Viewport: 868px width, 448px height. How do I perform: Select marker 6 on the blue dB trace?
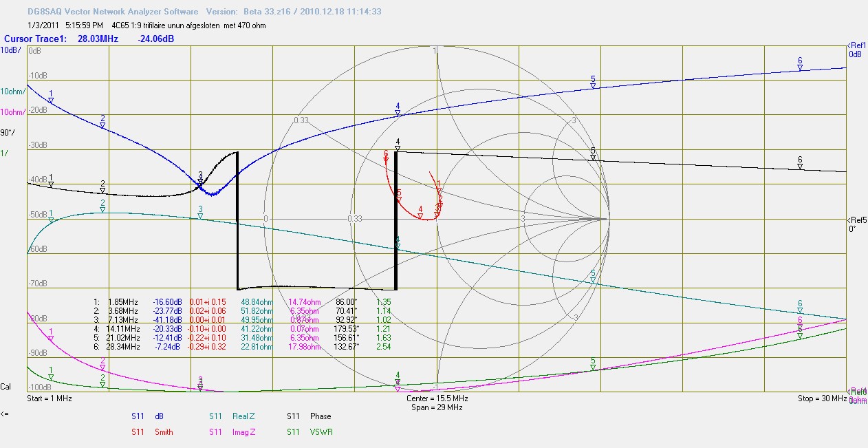(x=800, y=65)
